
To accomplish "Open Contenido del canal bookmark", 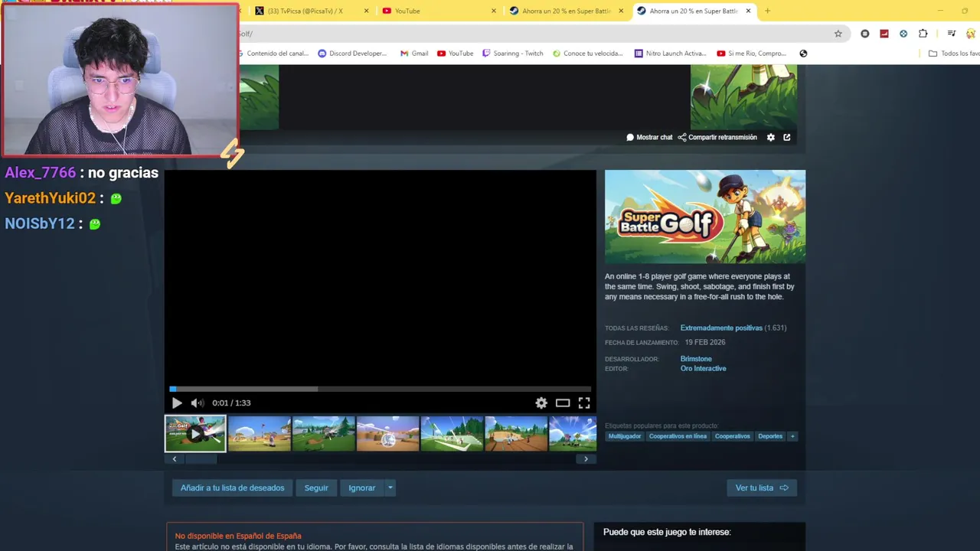I will click(274, 54).
